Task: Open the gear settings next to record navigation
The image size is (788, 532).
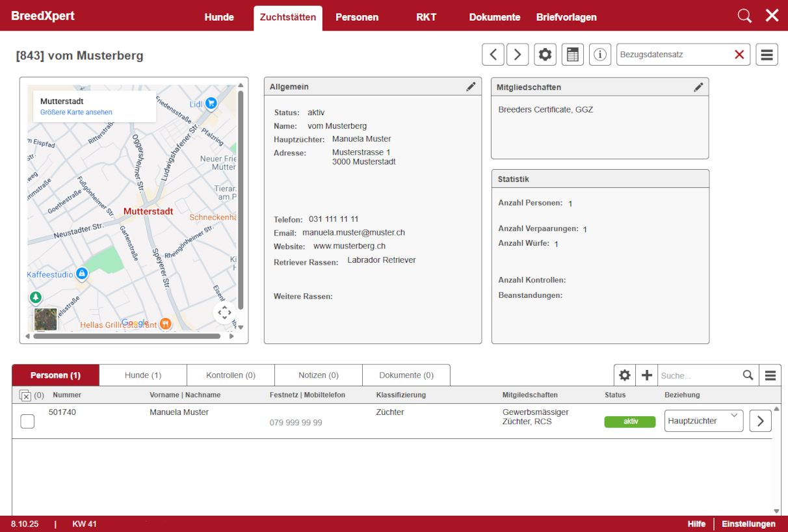Action: click(545, 55)
